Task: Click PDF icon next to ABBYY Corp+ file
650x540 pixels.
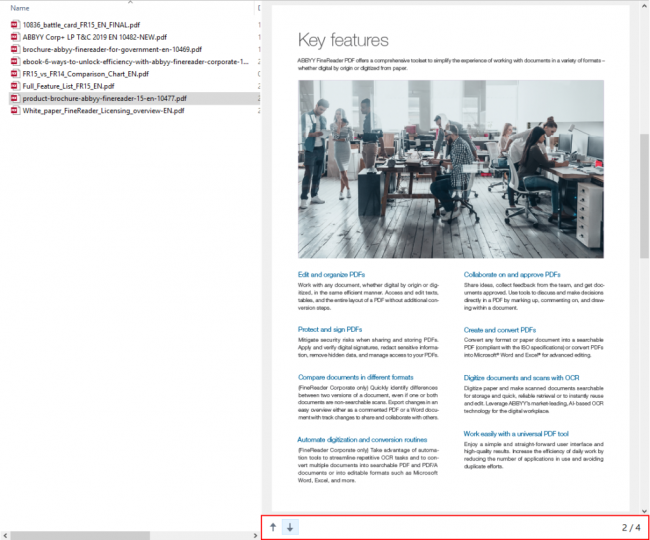Action: coord(14,36)
